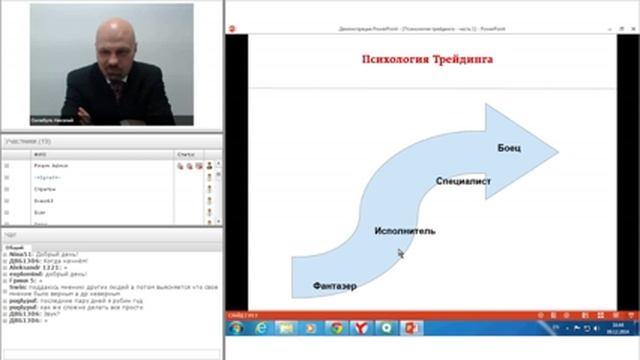Click the 'Исполнитель' label on the arrow
This screenshot has height=360, width=640.
point(405,231)
